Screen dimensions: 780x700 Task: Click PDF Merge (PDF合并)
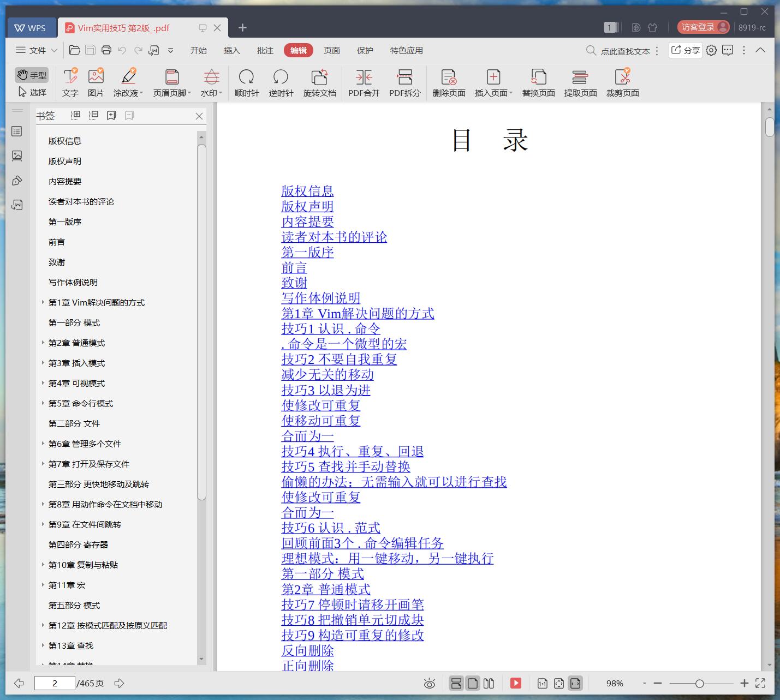(x=364, y=83)
